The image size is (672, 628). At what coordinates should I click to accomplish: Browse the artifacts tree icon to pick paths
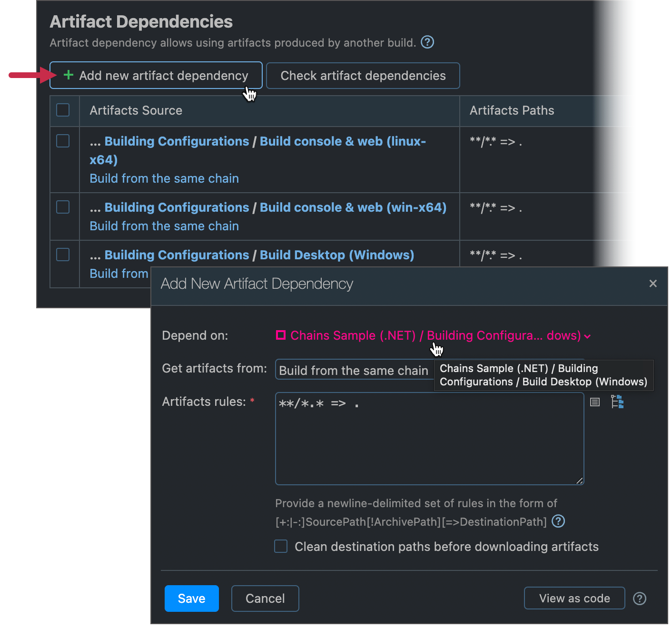click(617, 402)
